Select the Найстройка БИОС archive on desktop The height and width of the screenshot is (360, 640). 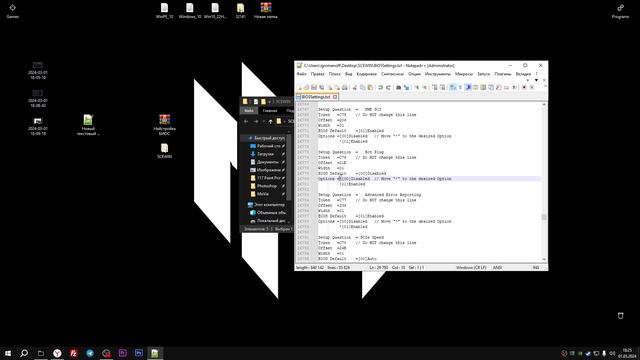pyautogui.click(x=164, y=124)
